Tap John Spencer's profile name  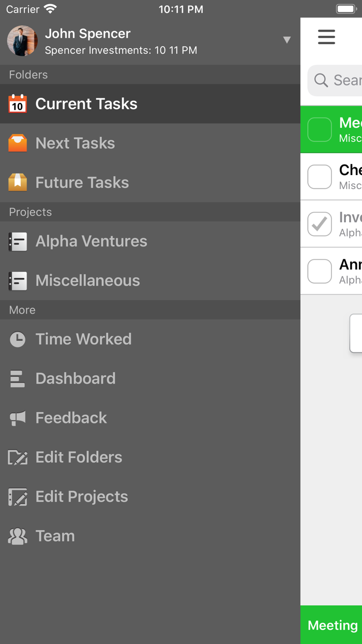tap(87, 34)
